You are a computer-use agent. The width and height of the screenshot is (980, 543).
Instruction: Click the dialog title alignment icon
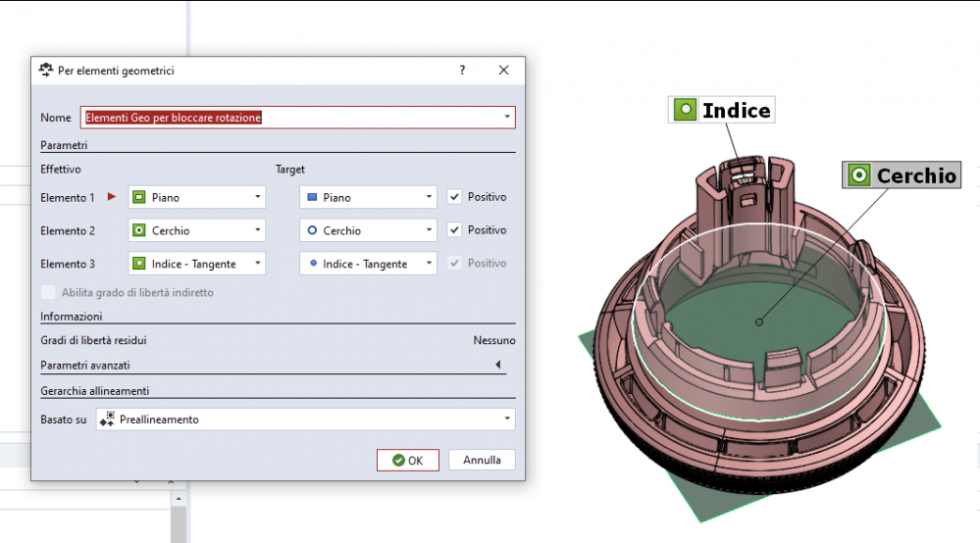pyautogui.click(x=45, y=71)
